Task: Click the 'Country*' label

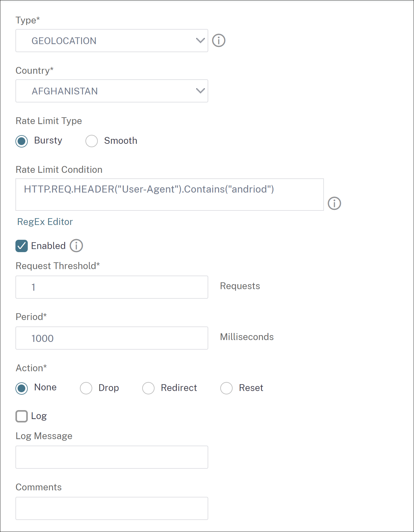Action: point(35,71)
